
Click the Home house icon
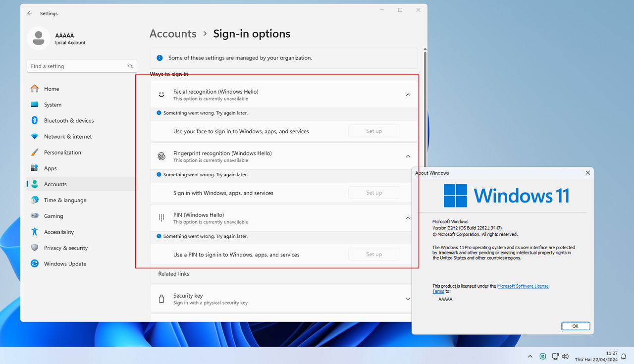pyautogui.click(x=35, y=89)
